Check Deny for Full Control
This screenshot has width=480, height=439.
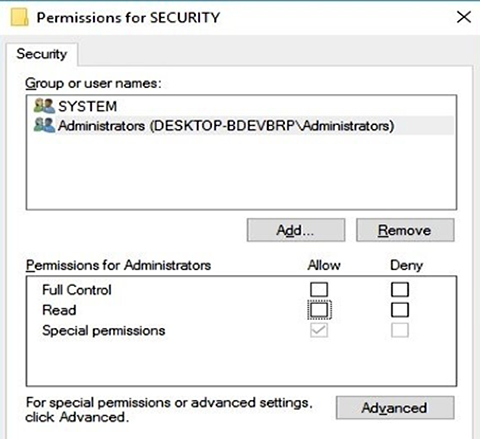tap(400, 289)
